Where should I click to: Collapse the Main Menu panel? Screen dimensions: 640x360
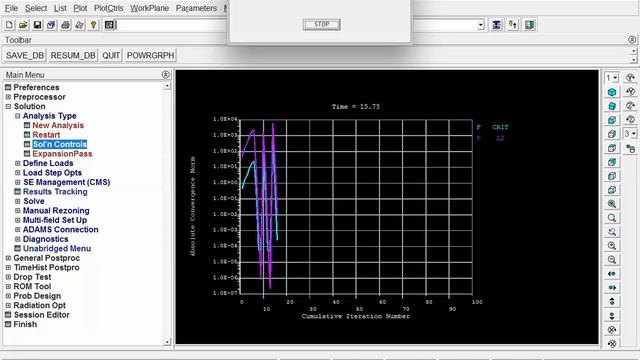pos(165,74)
